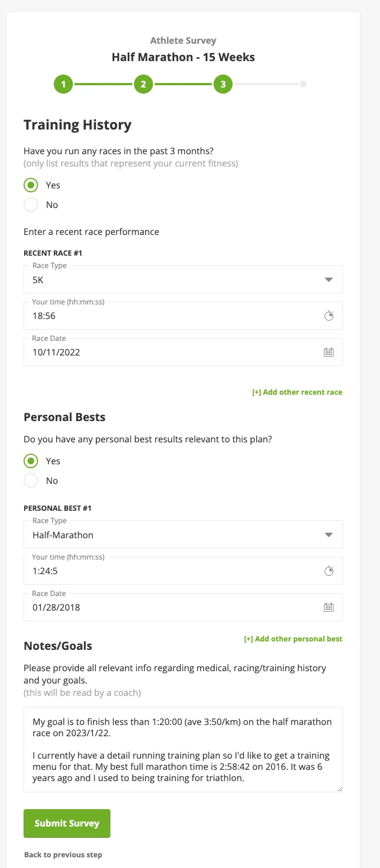Click Add other recent race link
This screenshot has width=380, height=868.
(297, 392)
